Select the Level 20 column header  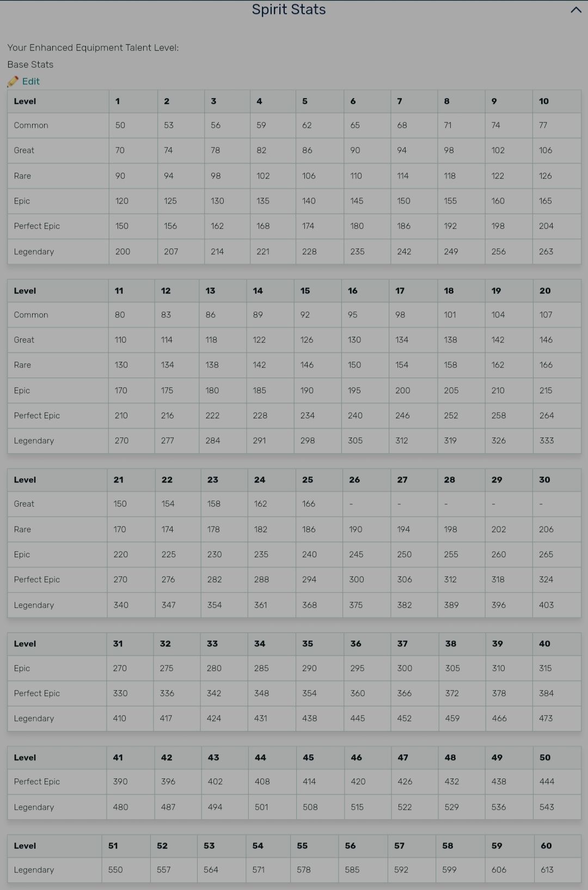(545, 291)
